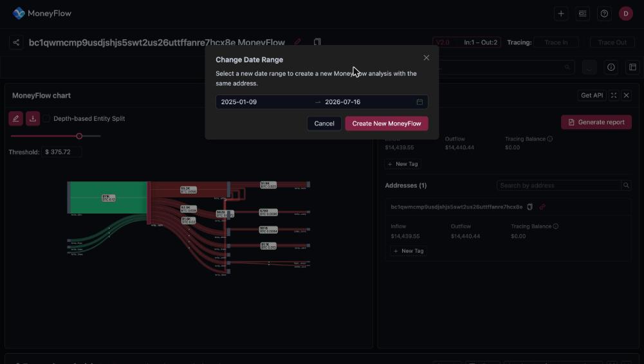Toggle Depth-based Entity Split checkbox
The width and height of the screenshot is (644, 364).
click(x=46, y=118)
